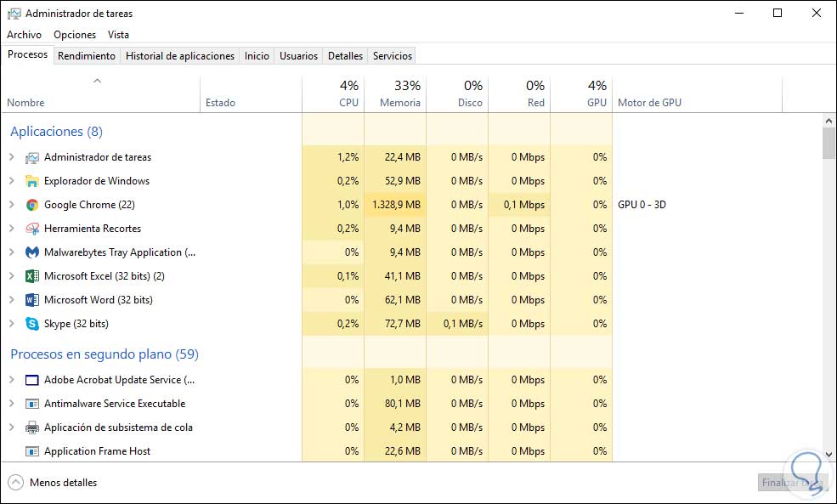Screen dimensions: 837x504
Task: Open the Servicios tab
Action: (x=392, y=56)
